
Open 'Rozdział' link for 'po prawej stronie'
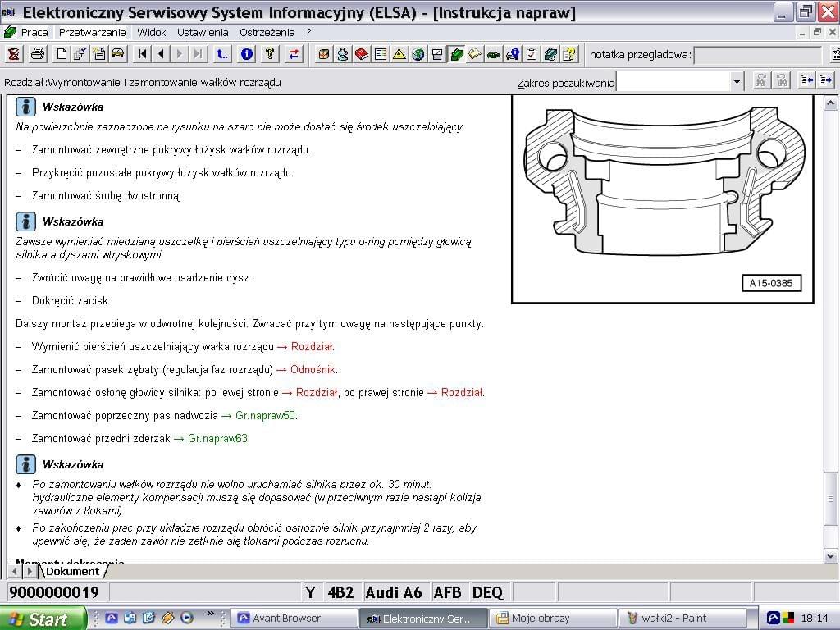[x=463, y=393]
